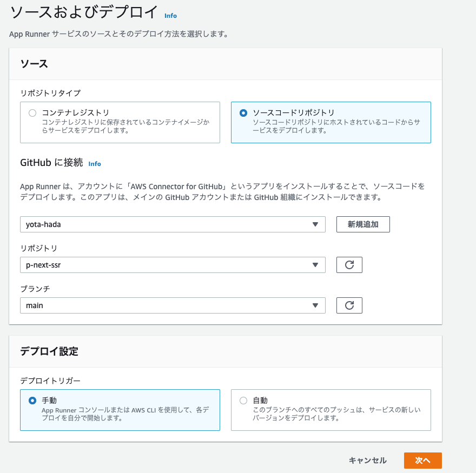Click the リポジトリタイプ label

point(50,93)
